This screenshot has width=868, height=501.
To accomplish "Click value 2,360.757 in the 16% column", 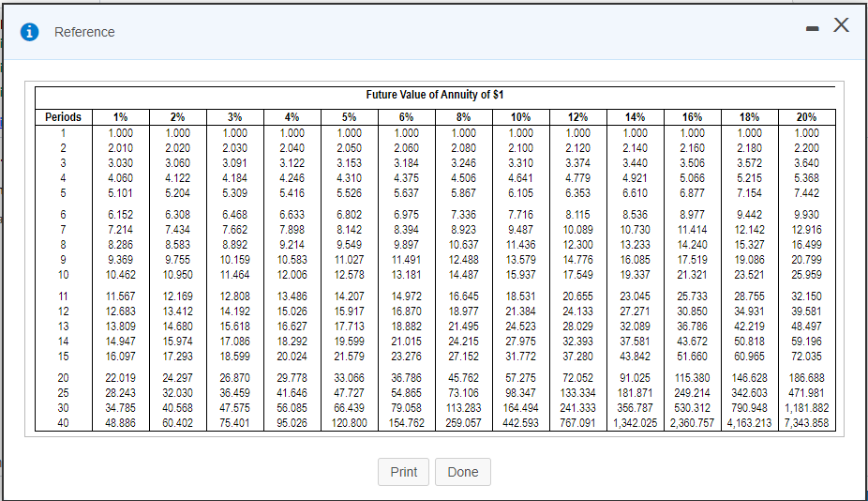I will tap(692, 423).
